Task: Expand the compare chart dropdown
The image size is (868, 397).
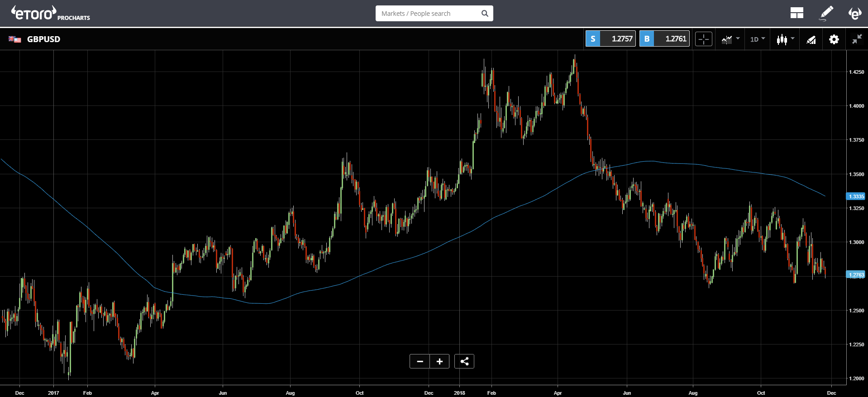Action: (730, 39)
